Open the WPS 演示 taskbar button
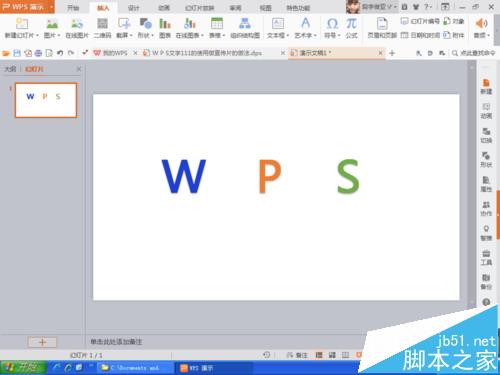 213,368
